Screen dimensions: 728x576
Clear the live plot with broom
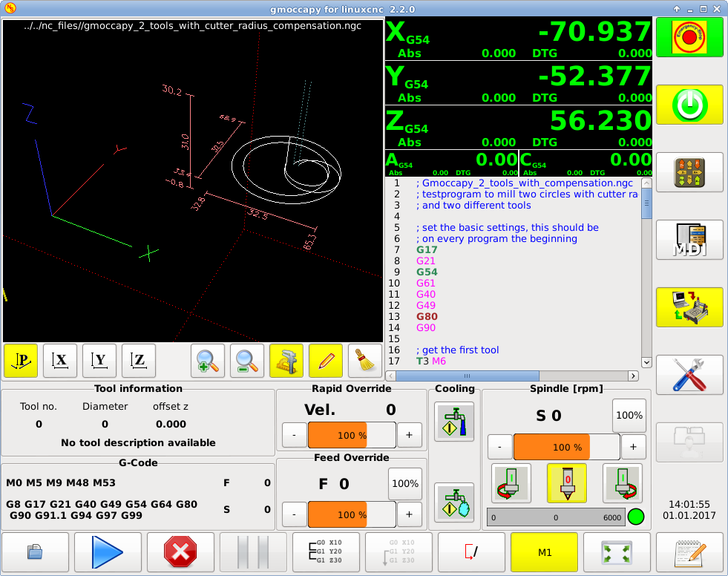click(364, 361)
